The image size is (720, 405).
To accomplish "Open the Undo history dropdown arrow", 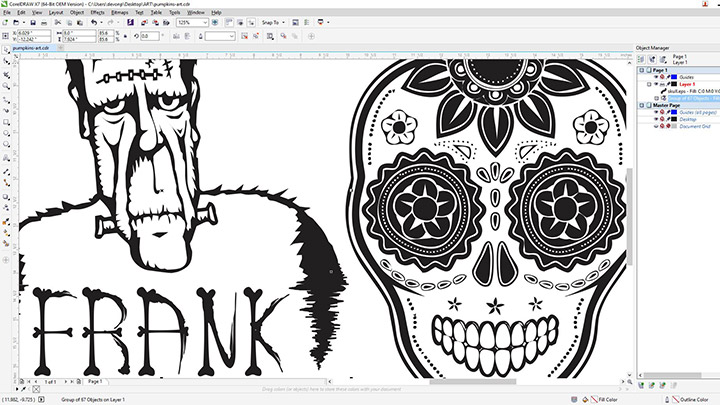I will tap(101, 22).
